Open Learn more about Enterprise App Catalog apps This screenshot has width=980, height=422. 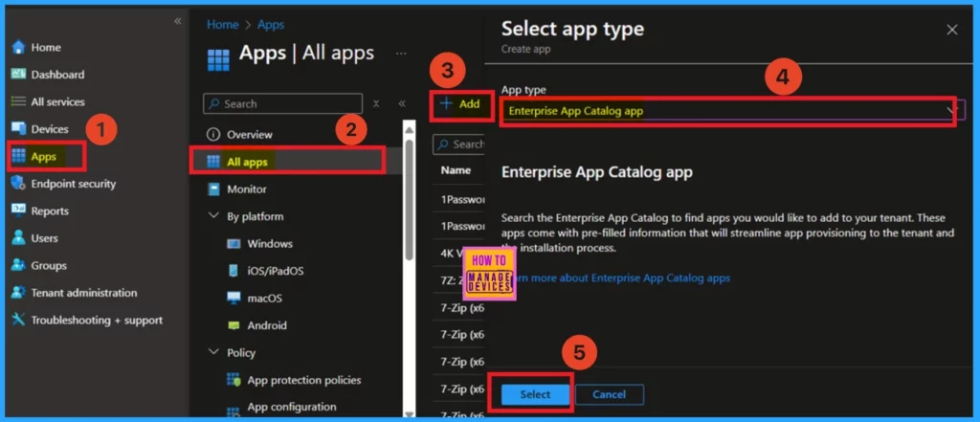click(x=620, y=278)
